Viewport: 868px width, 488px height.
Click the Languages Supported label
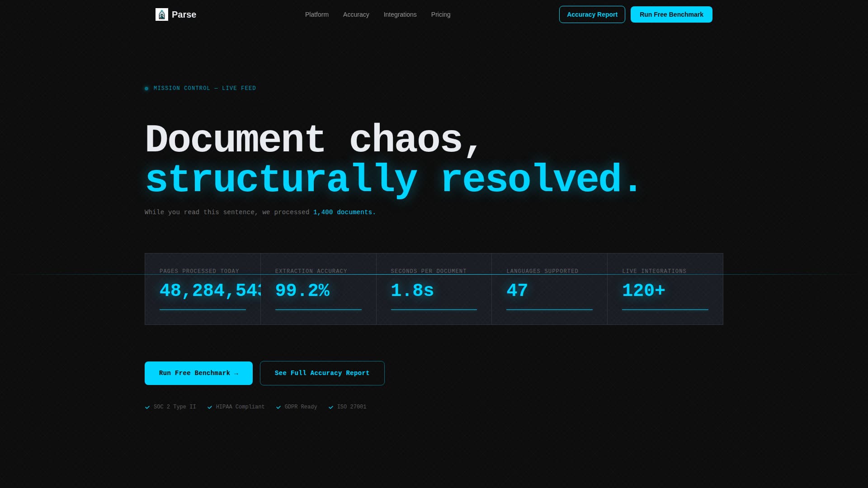(542, 271)
